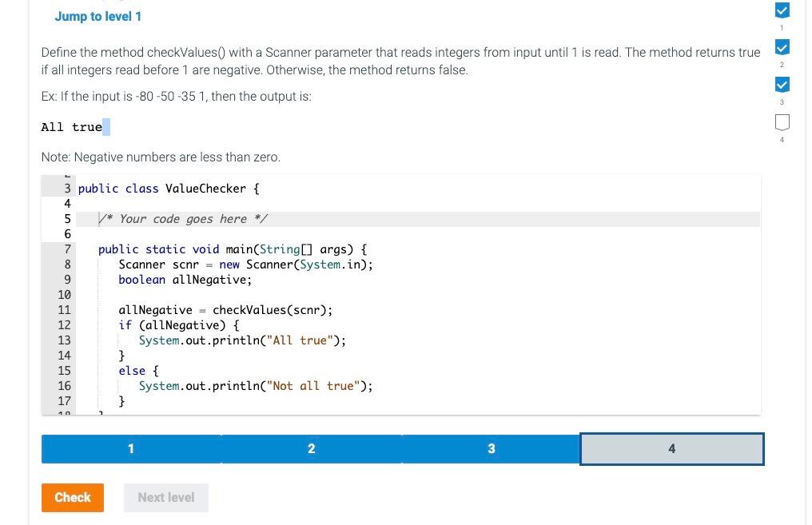The height and width of the screenshot is (525, 812).
Task: Switch to level 1 progress segment
Action: pos(130,448)
